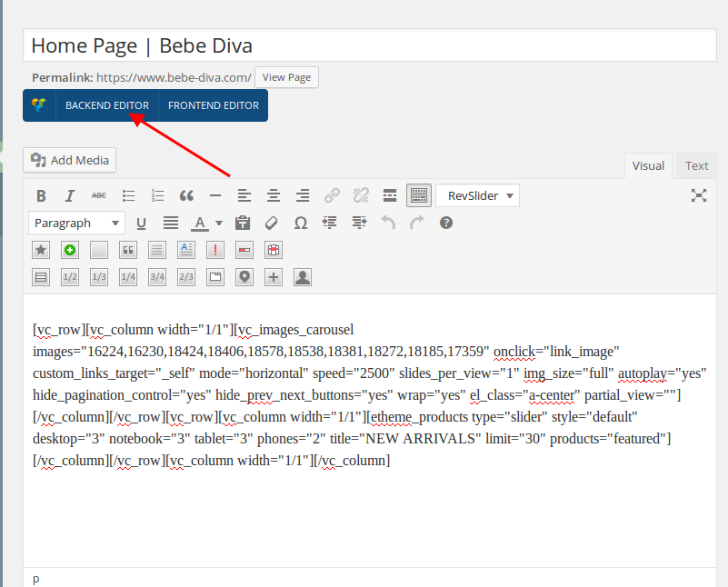Screen dimensions: 728x587
Task: Click the row layout shortcode icon
Action: (41, 277)
